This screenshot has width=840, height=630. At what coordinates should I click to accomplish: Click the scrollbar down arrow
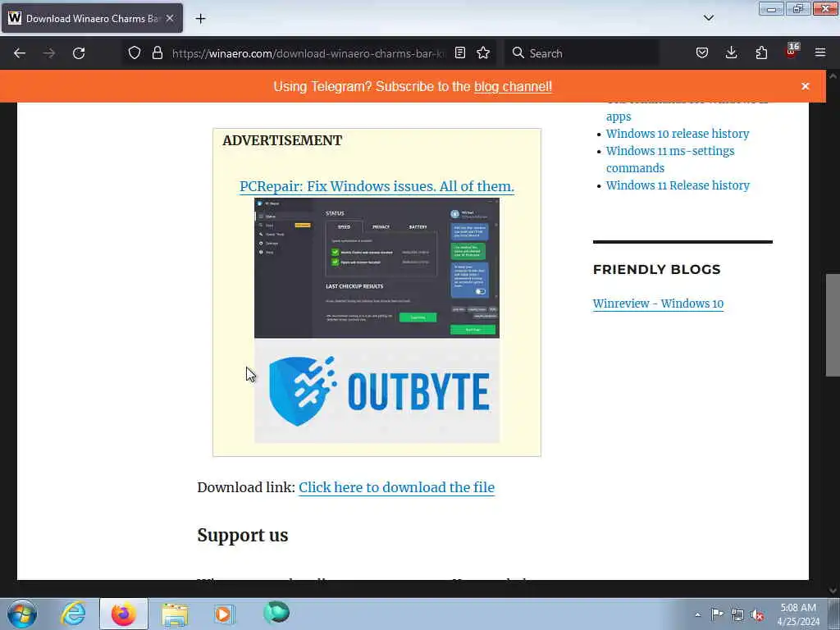pyautogui.click(x=833, y=591)
